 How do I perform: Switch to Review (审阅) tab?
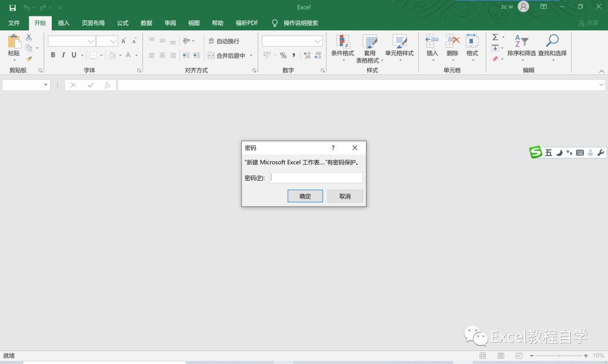pos(170,23)
